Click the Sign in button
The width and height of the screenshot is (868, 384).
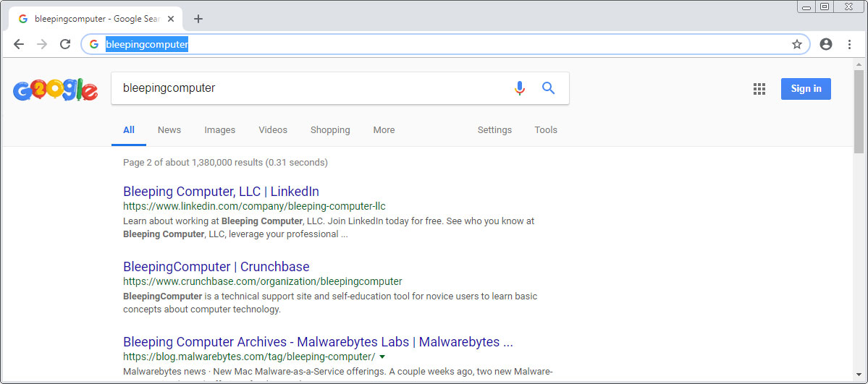point(806,88)
